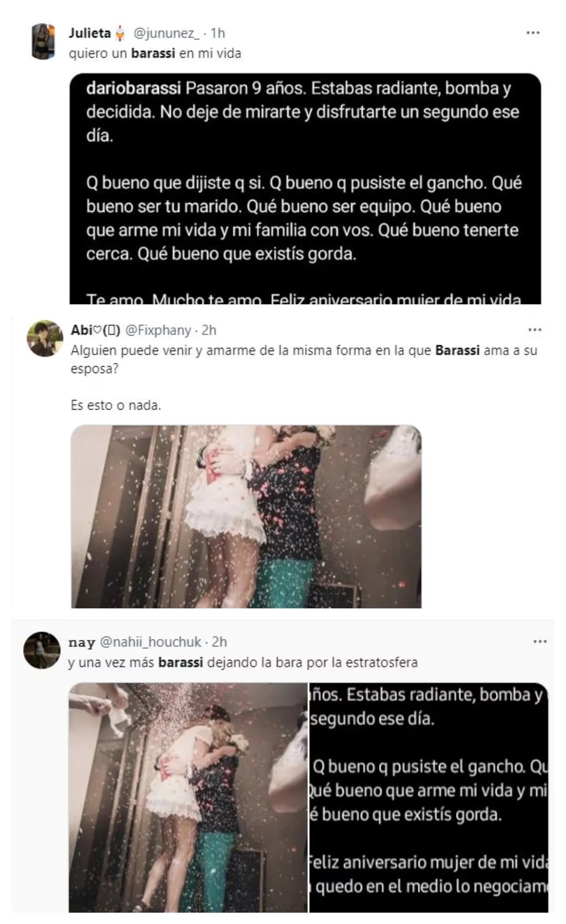Screen dimensions: 566x924
Task: Click the tweet text 'quiero un barassi en mi vida'
Action: click(x=155, y=53)
